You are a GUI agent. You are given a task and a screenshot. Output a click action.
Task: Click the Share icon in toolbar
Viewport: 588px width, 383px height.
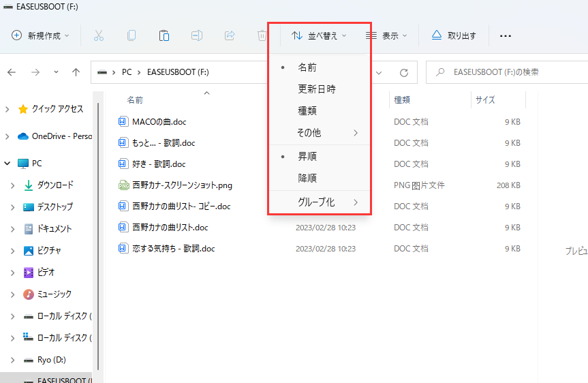click(x=230, y=35)
